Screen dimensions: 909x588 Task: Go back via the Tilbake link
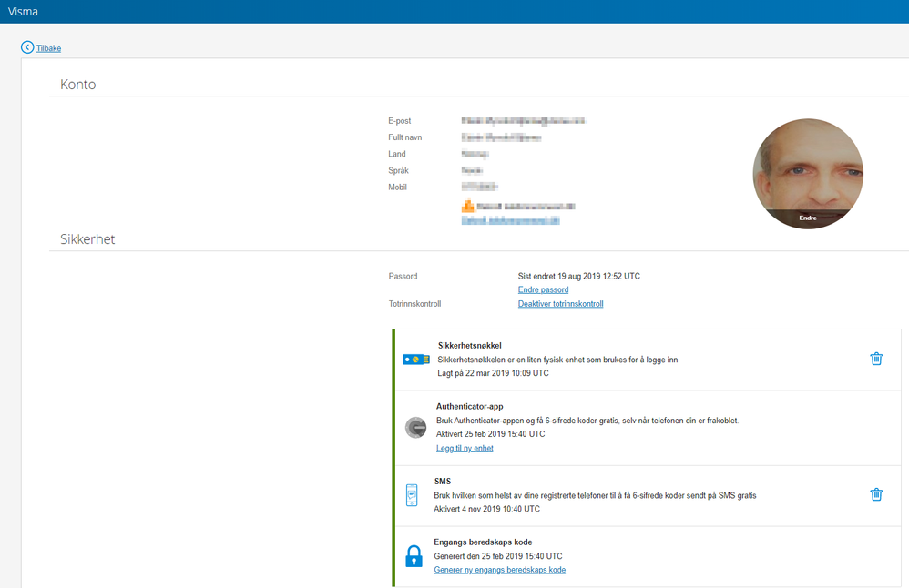pos(48,48)
